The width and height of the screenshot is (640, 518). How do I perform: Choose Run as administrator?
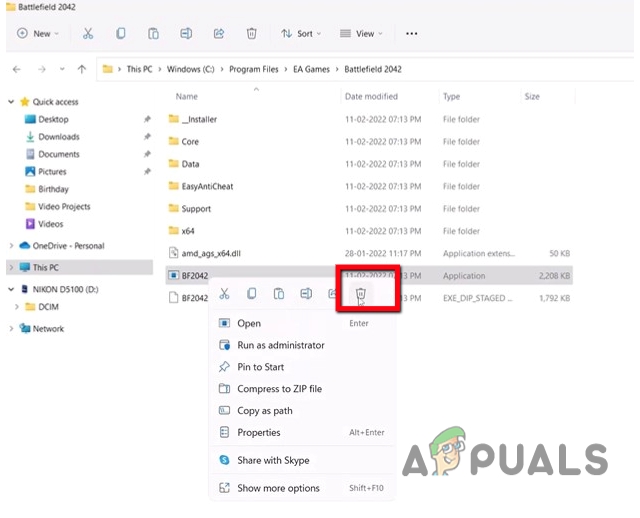(x=302, y=345)
